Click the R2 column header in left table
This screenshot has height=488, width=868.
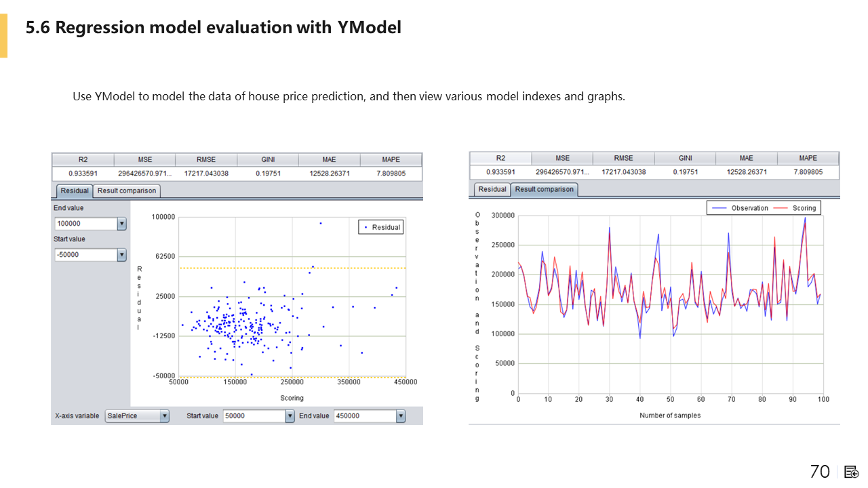click(x=83, y=160)
